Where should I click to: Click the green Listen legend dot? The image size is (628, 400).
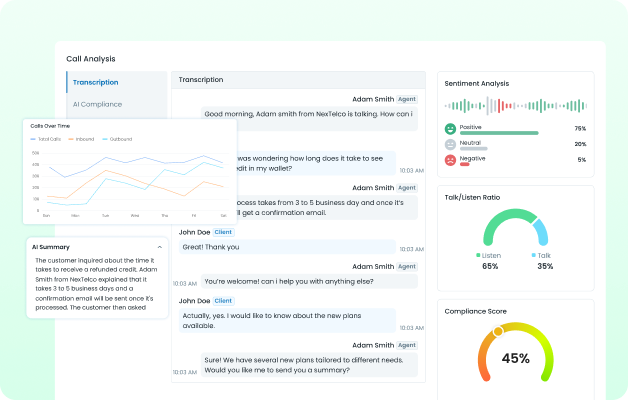tap(478, 255)
